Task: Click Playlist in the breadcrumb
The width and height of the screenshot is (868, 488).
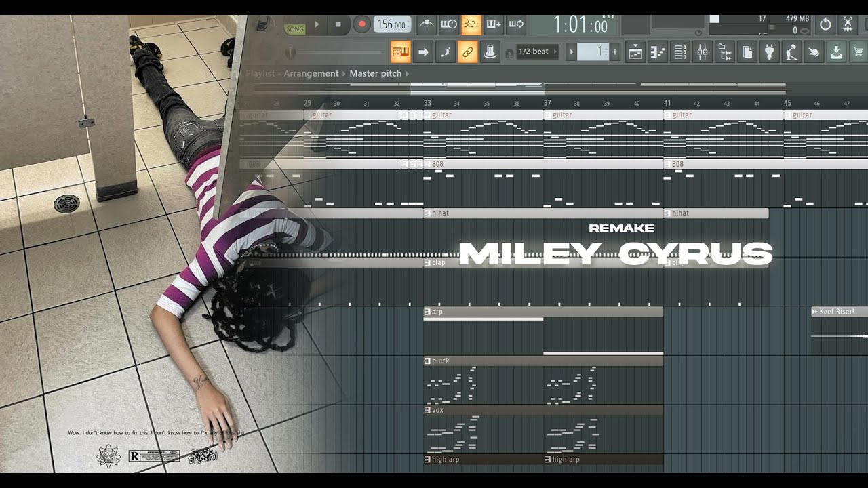Action: (x=260, y=73)
